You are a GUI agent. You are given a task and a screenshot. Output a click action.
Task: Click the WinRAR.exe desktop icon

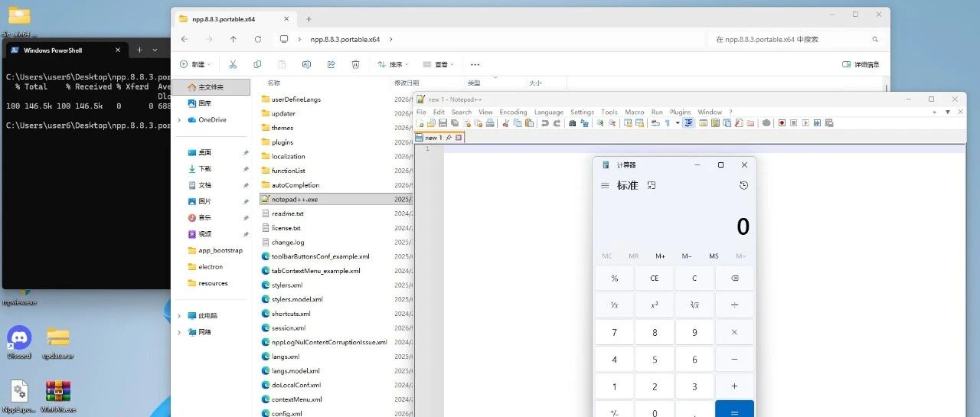(x=59, y=396)
